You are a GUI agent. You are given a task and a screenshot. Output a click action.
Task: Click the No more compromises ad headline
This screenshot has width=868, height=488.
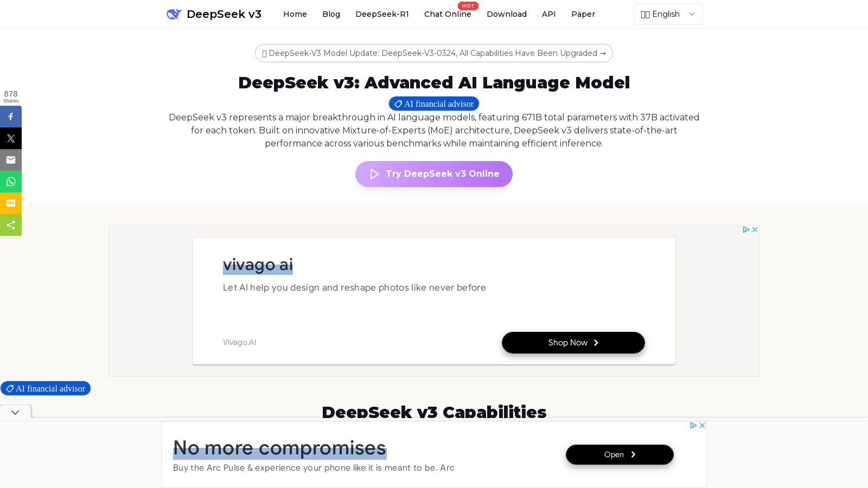279,448
